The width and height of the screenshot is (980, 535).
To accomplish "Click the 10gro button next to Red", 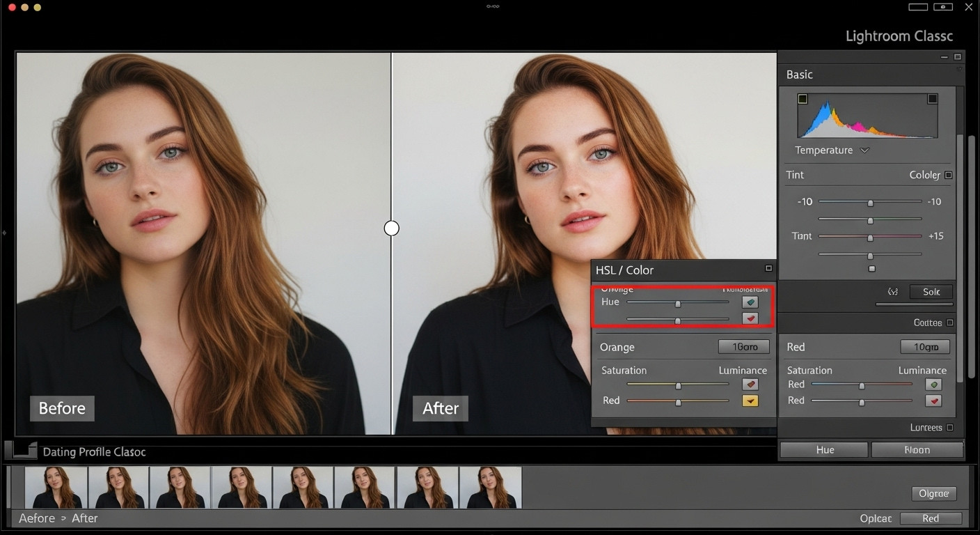I will tap(925, 346).
